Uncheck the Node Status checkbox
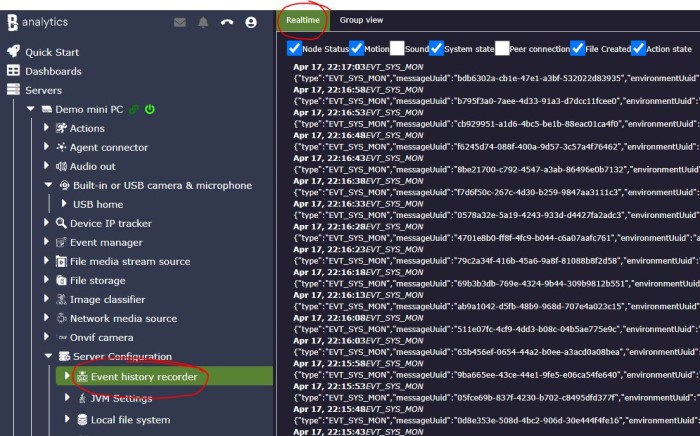This screenshot has height=436, width=700. (294, 48)
